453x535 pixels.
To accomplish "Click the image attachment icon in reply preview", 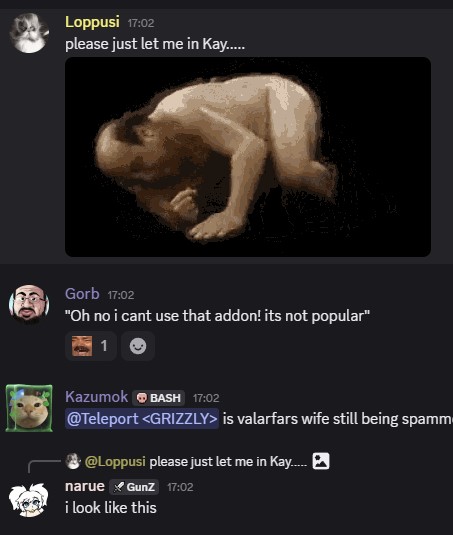I will pos(321,461).
